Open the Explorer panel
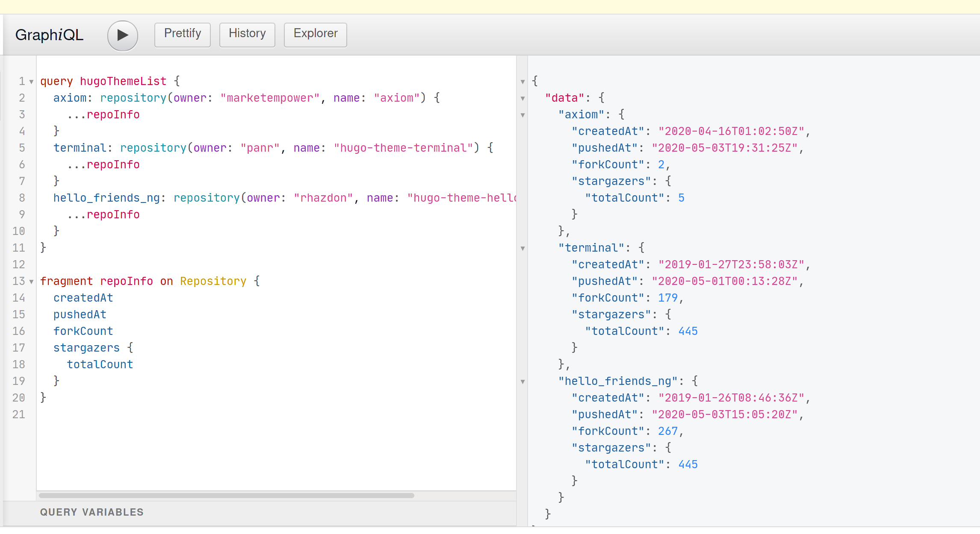 coord(316,34)
